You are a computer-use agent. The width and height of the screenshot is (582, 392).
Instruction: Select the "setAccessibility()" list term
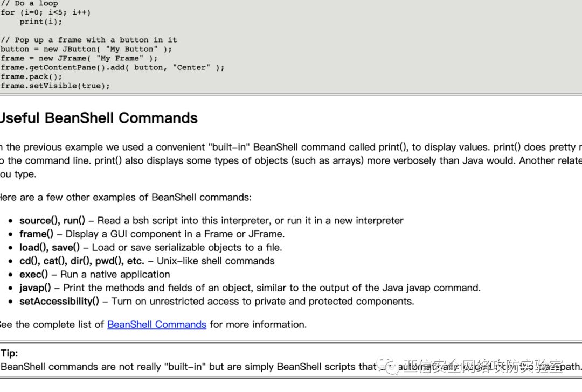pyautogui.click(x=59, y=301)
